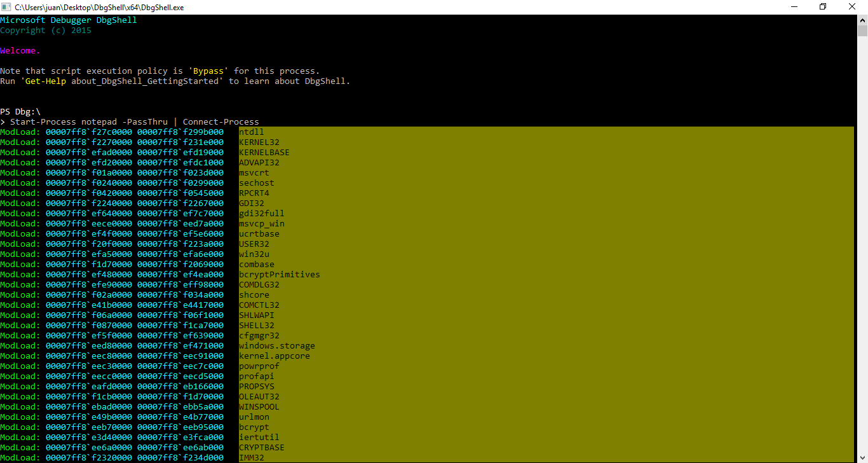Click the 'cfgmgr32' module name
The image size is (868, 463).
[259, 336]
